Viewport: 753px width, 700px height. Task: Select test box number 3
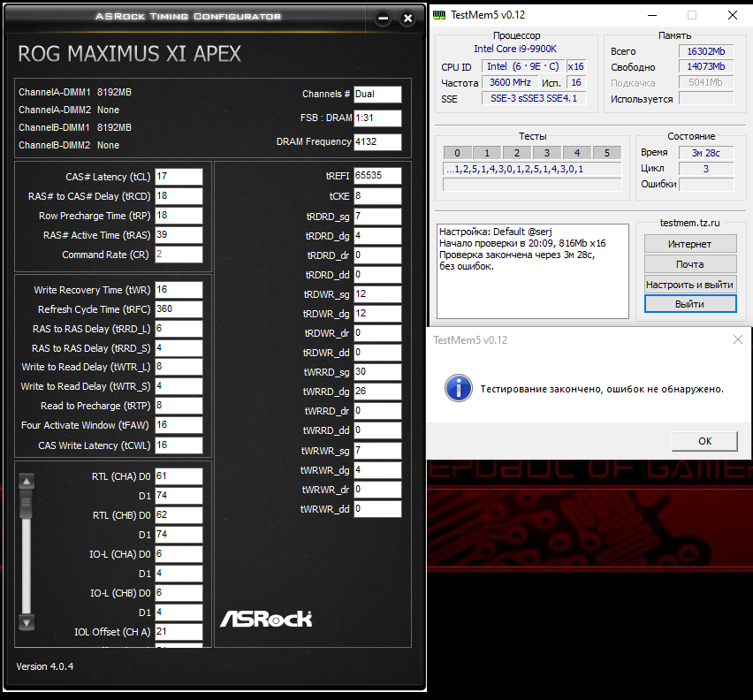point(547,153)
